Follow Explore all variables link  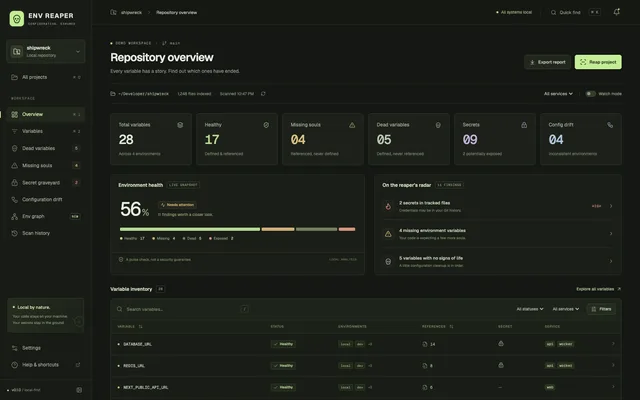pyautogui.click(x=598, y=289)
